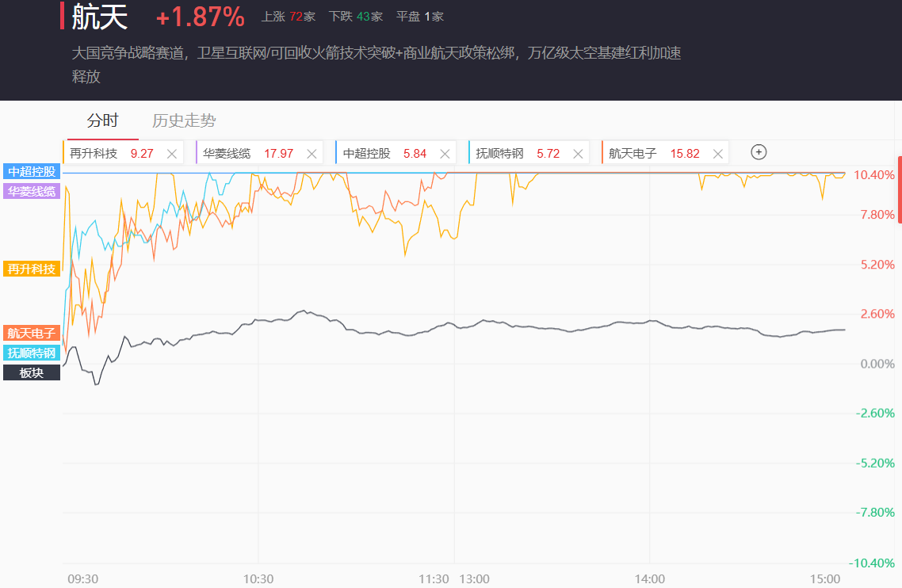Toggle the 抚顺特钢 cyan legend tag
Viewport: 902px width, 588px height.
click(x=32, y=353)
